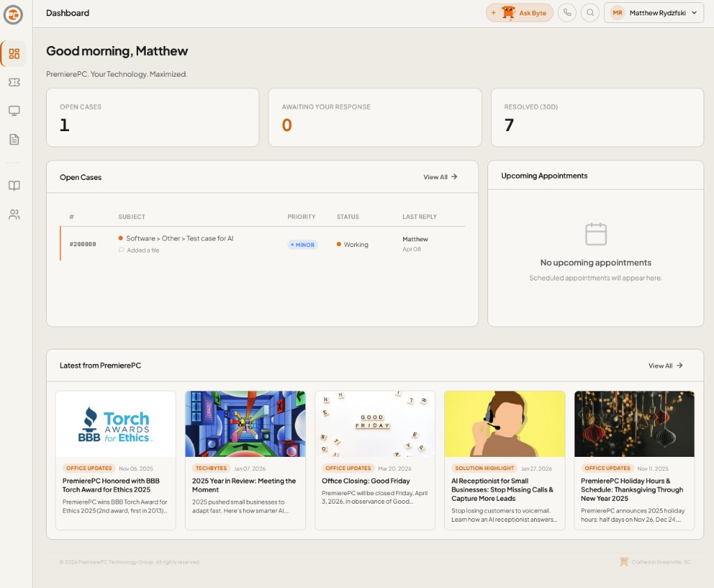Screen dimensions: 714x588
Task: Expand the Matthew Rydzfski account dropdown chevron
Action: [x=694, y=13]
